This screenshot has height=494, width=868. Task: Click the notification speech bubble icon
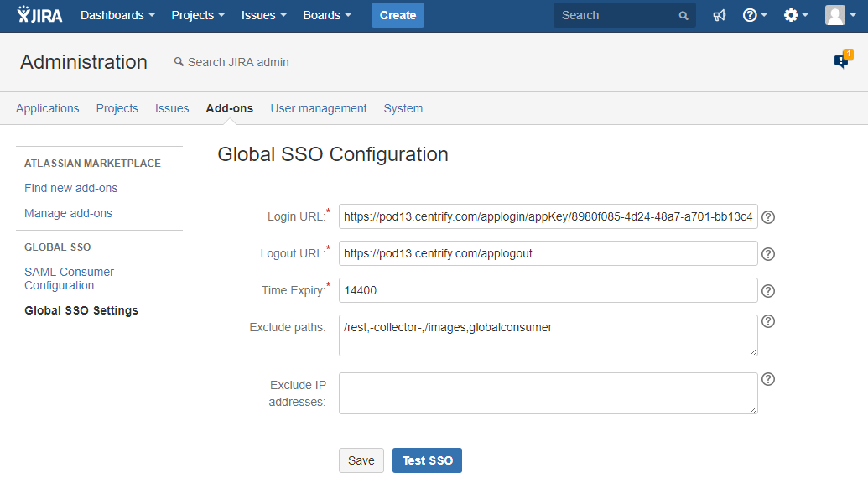(841, 61)
